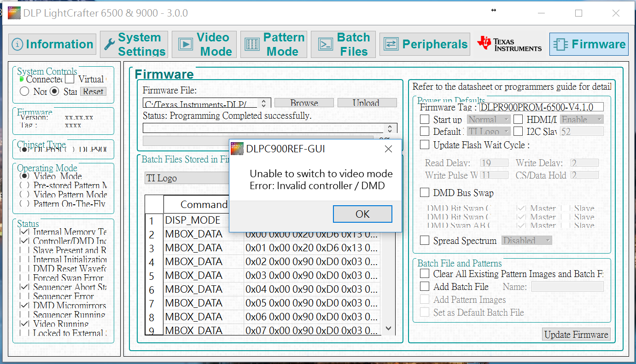Close the DLPC900REF-GUI error dialog
636x364 pixels.
tap(388, 149)
